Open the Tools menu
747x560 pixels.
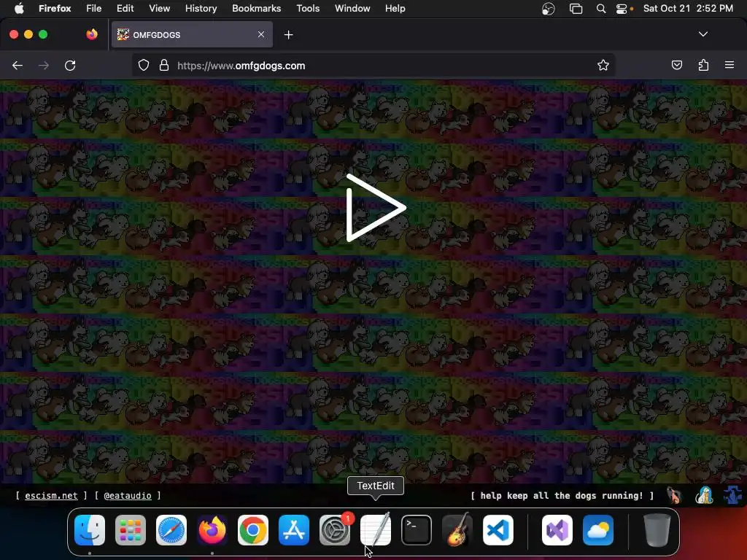coord(308,8)
